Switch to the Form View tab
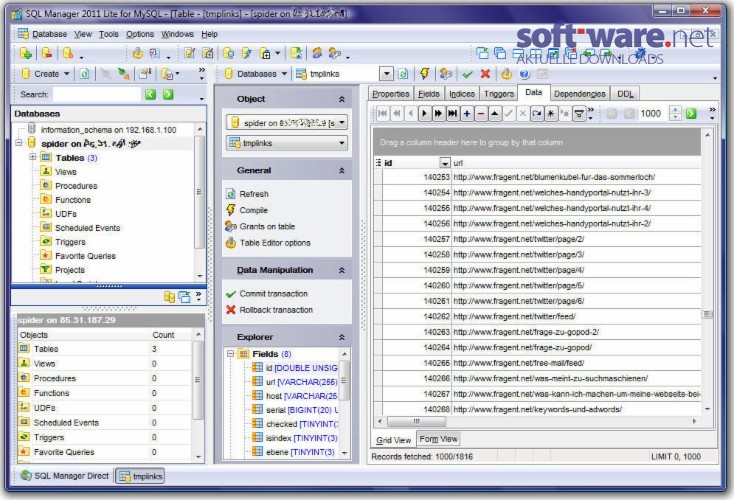 coord(438,439)
